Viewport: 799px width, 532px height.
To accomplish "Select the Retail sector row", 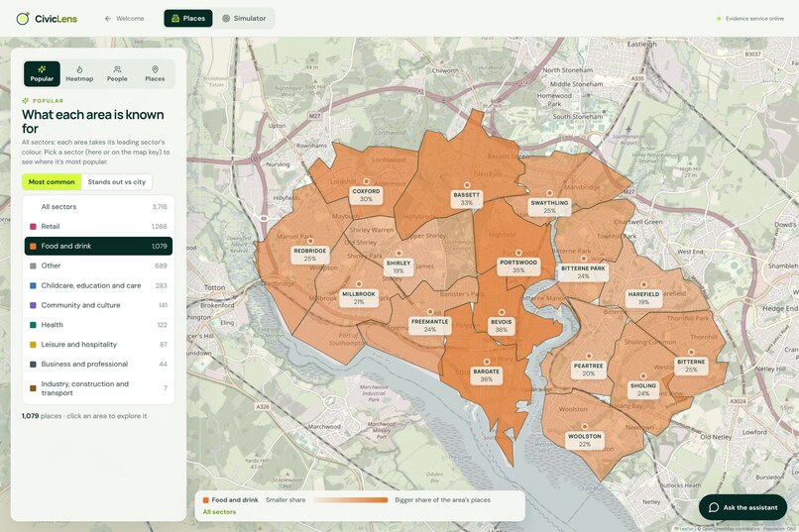I will (x=98, y=226).
